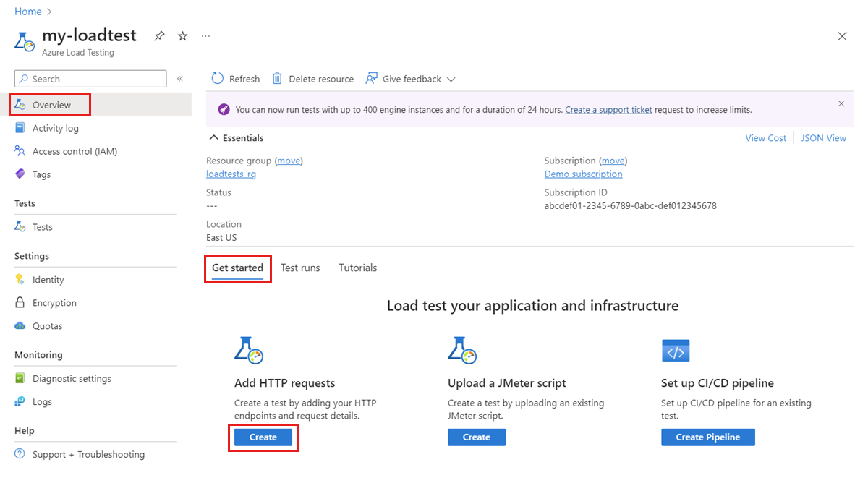The width and height of the screenshot is (868, 483).
Task: Click the Create Pipeline button
Action: coord(707,437)
